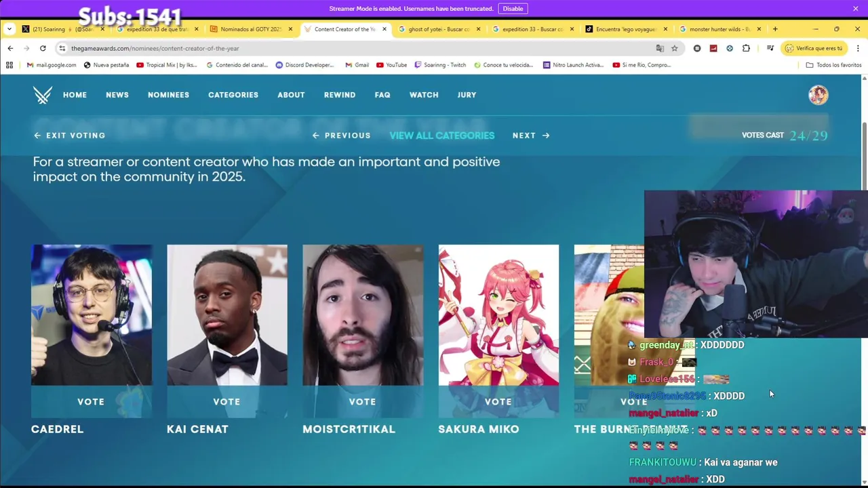The image size is (868, 488).
Task: Open the Chrome three-dot menu
Action: (x=858, y=48)
